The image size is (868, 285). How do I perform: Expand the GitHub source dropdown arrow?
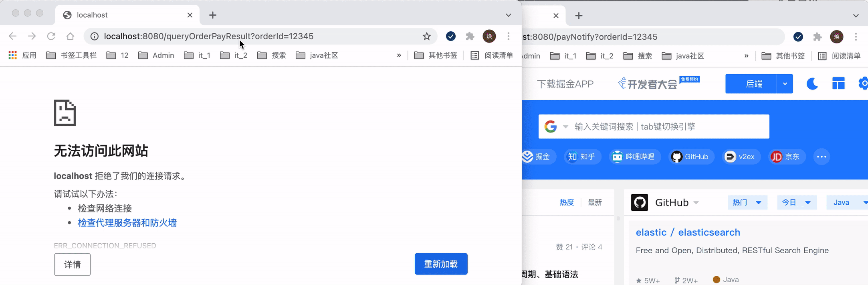click(x=696, y=202)
